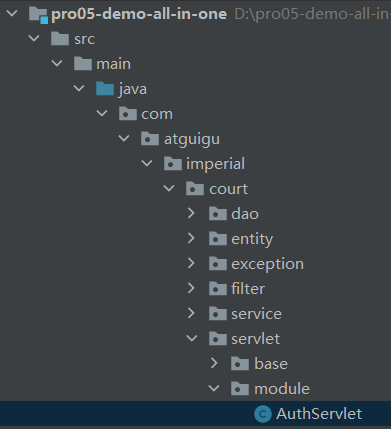This screenshot has width=391, height=429.
Task: Click the module package folder icon
Action: pos(240,389)
